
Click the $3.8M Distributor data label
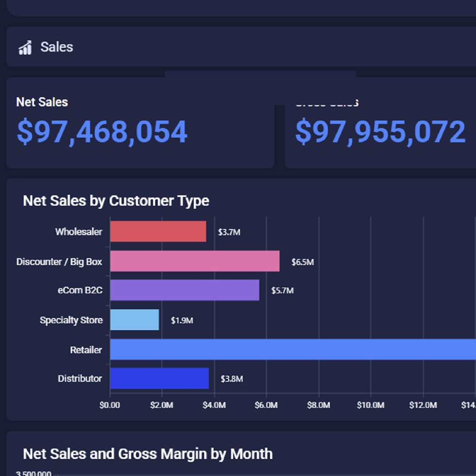coord(232,379)
